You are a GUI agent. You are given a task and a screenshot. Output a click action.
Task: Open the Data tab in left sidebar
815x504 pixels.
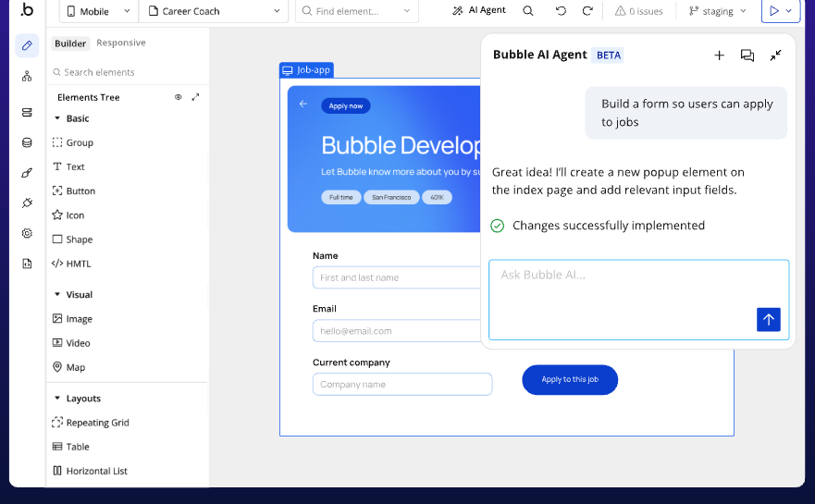(x=27, y=142)
